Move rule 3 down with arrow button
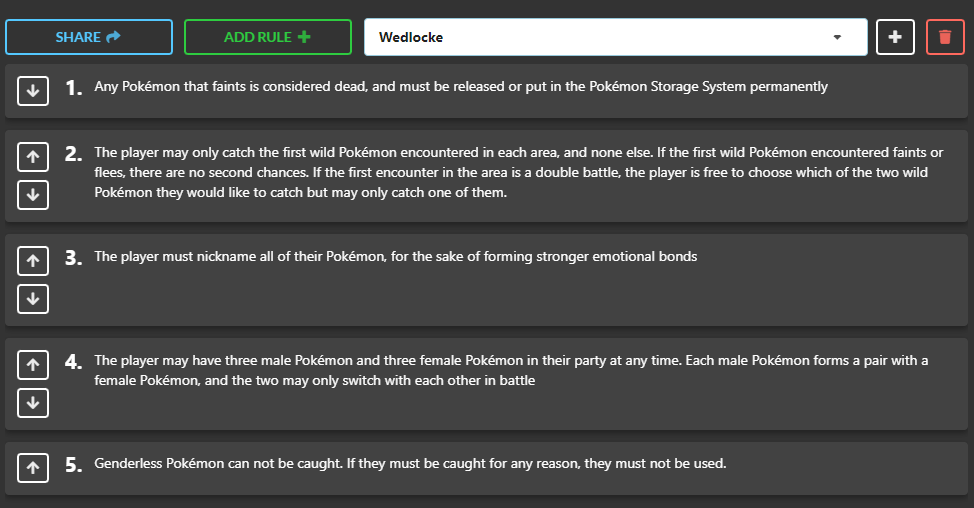The image size is (974, 508). pos(33,299)
